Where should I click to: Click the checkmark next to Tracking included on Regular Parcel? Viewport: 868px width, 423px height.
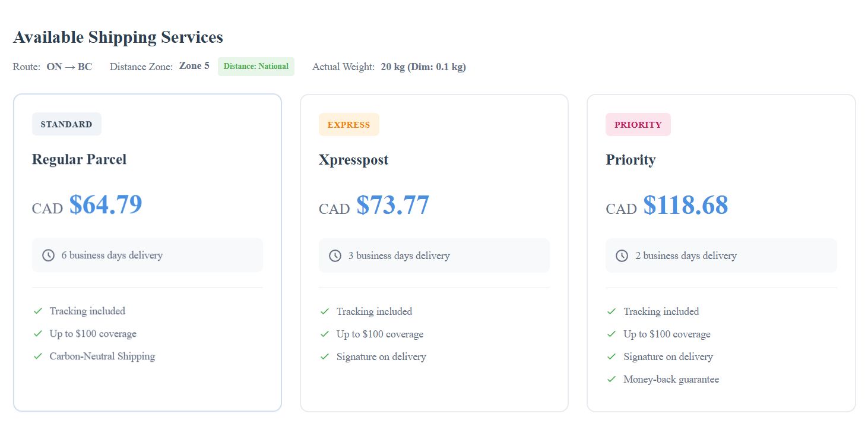(x=38, y=311)
